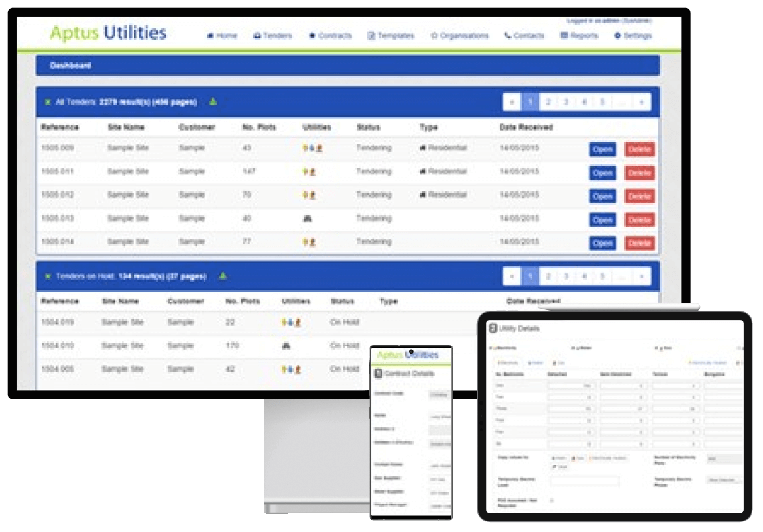Click the Utility Details clipboard icon
This screenshot has height=532, width=763.
(x=491, y=327)
